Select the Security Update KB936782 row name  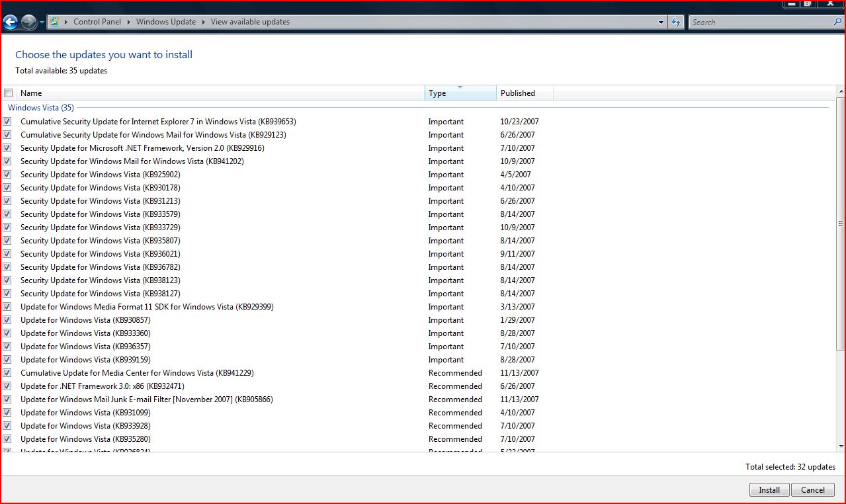tap(101, 267)
